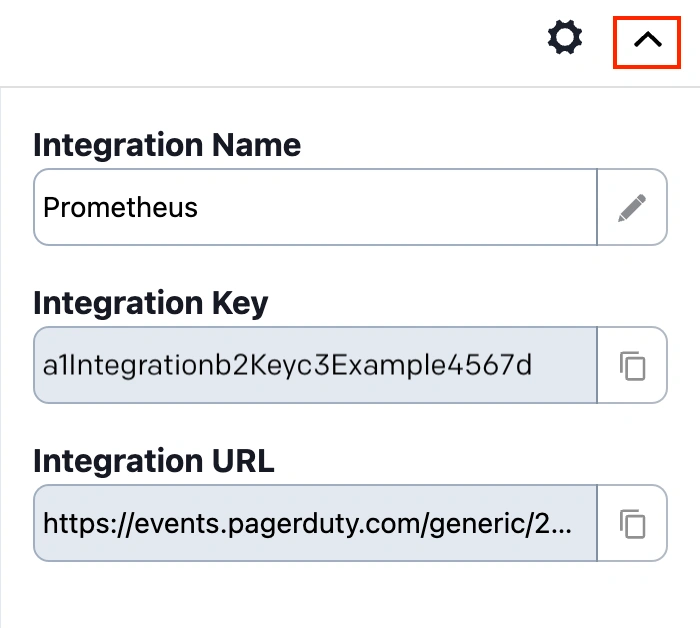Click the Integration URL label
The image size is (700, 628).
[x=154, y=461]
